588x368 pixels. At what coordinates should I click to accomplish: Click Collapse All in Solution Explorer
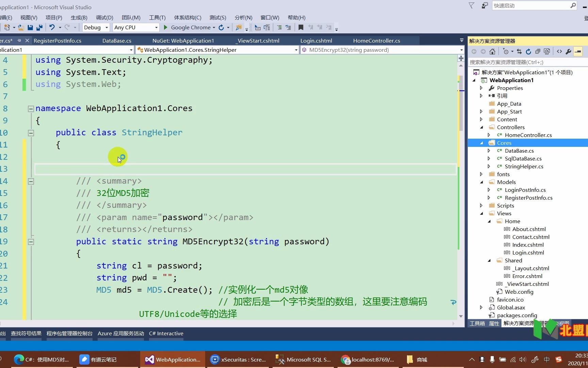(538, 51)
